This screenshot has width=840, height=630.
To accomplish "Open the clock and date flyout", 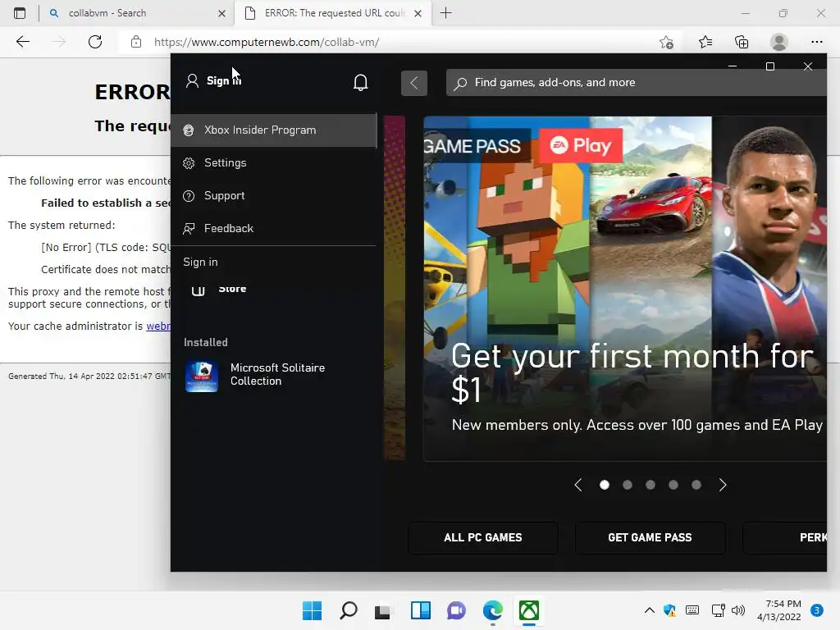I will click(779, 610).
